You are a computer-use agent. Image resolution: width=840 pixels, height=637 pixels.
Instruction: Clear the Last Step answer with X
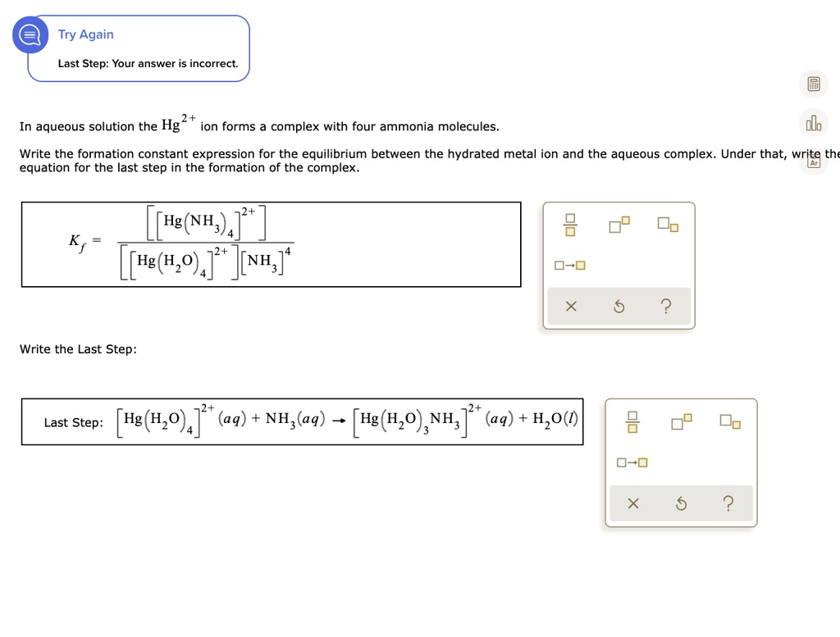(x=635, y=503)
